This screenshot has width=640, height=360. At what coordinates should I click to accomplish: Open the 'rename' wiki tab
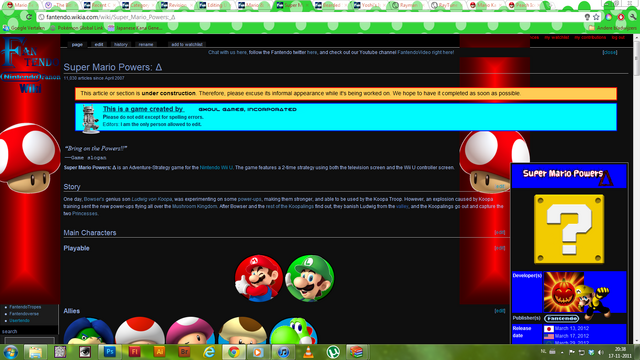pos(146,44)
